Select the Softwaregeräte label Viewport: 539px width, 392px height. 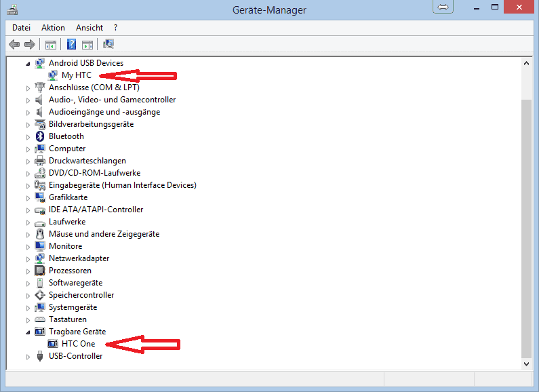76,283
